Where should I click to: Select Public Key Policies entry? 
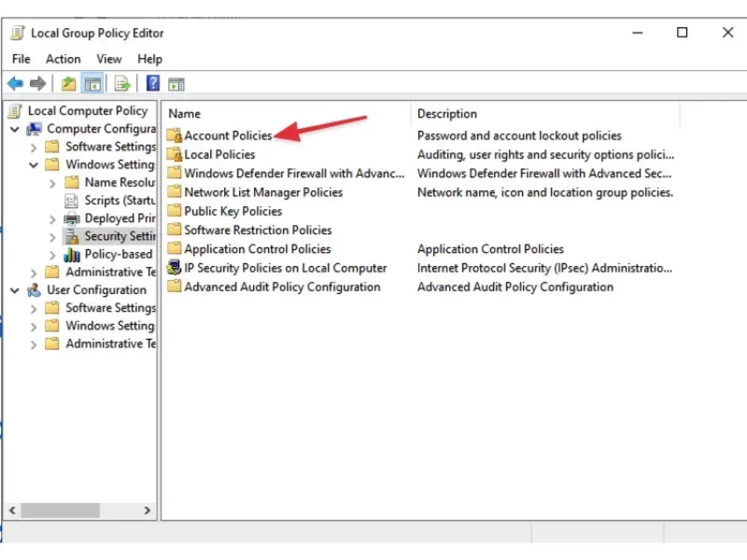[x=233, y=211]
